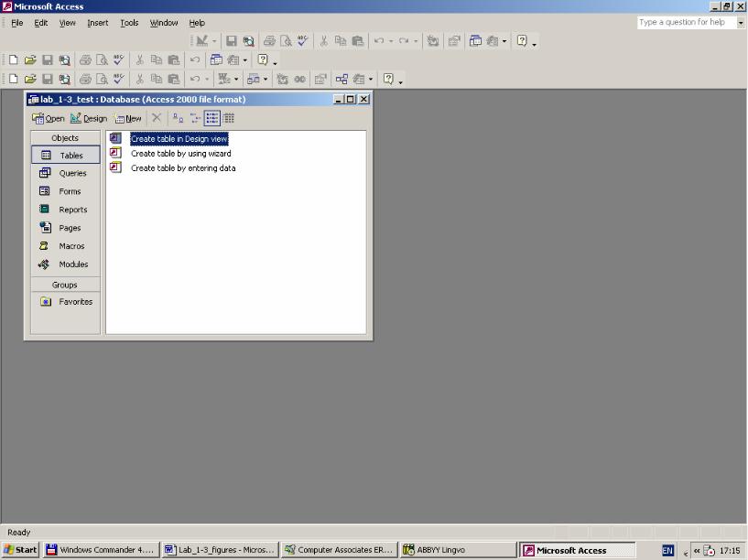This screenshot has height=560, width=748.
Task: Click the Open folder icon in the bottom toolbar
Action: point(30,79)
